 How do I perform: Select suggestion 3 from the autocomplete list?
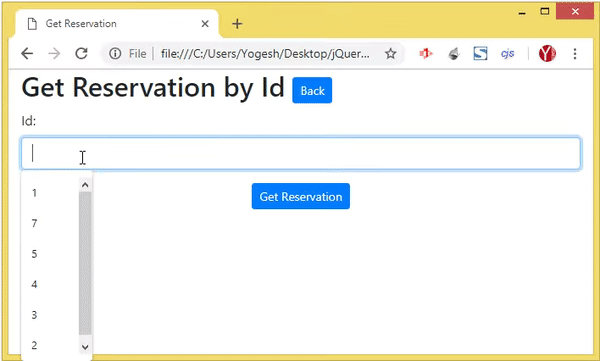click(50, 315)
